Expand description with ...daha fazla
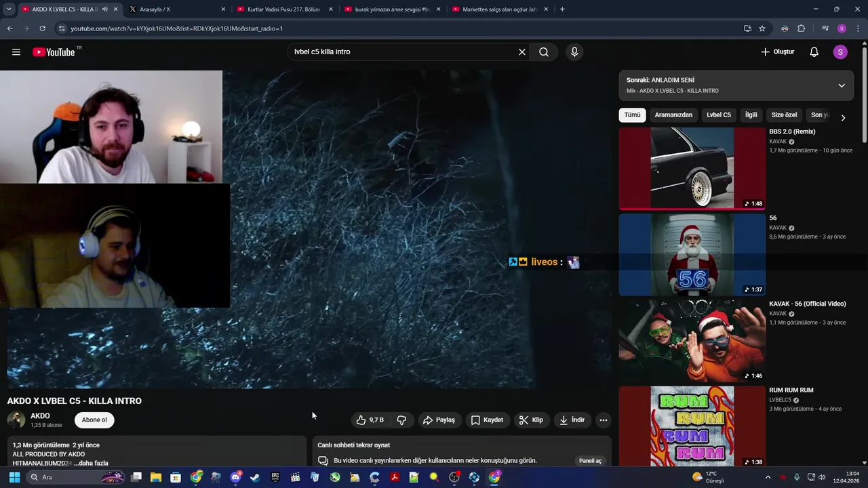This screenshot has width=868, height=488. [x=91, y=463]
